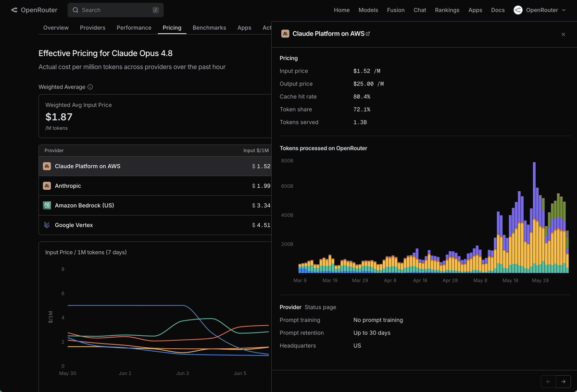Click the Up to 30 days retention value
The image size is (577, 392).
(372, 333)
